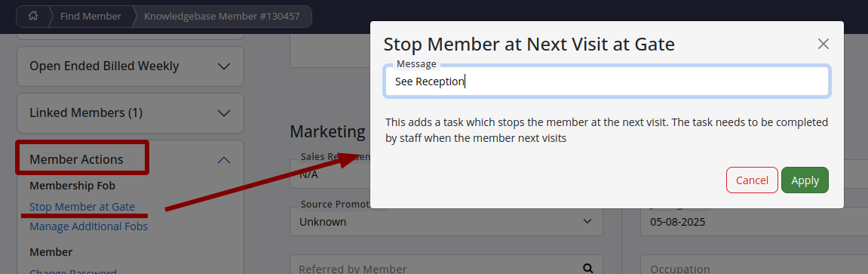
Task: Click the Stop Member at Gate link
Action: (x=82, y=207)
